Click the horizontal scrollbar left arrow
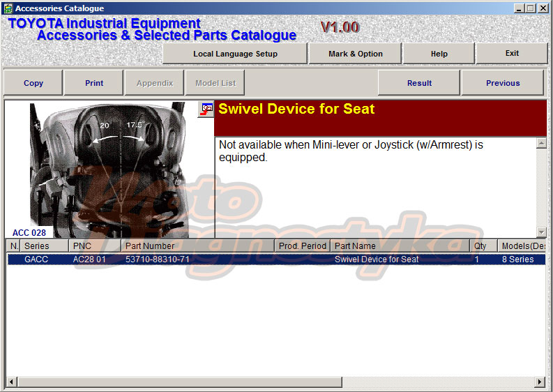553x392 pixels. 11,382
